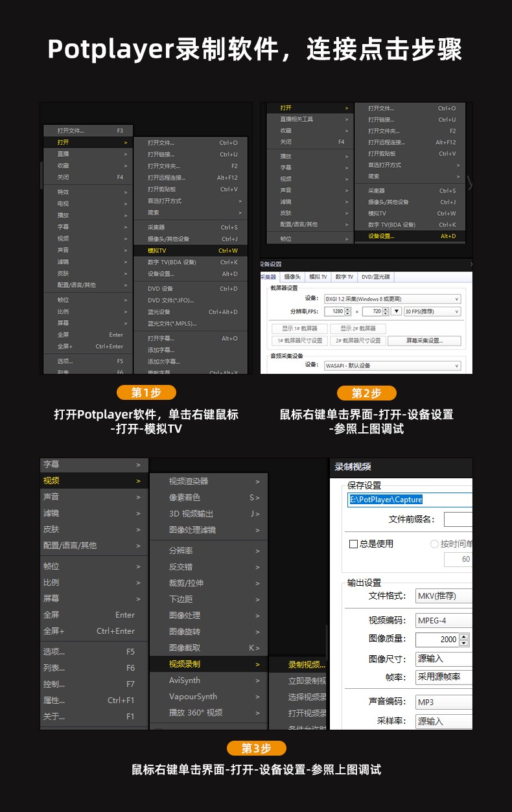Select 设备设置... Alt+D in step 2 submenu
Image resolution: width=512 pixels, height=812 pixels.
[x=411, y=236]
